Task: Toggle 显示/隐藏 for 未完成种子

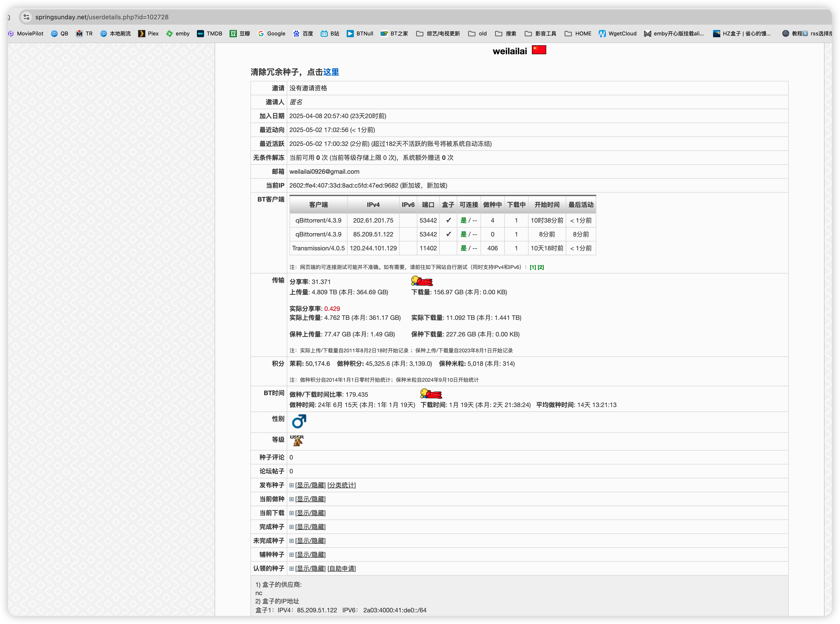Action: 310,541
